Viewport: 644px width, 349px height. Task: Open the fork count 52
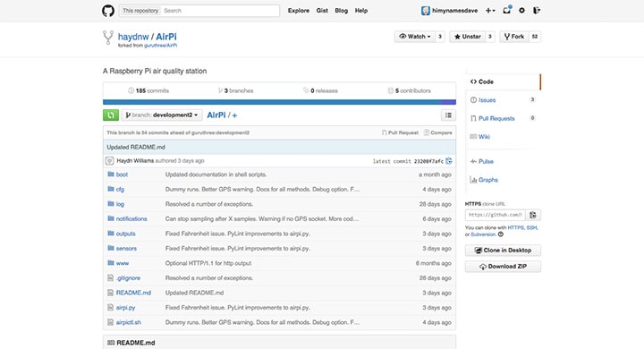(x=535, y=37)
